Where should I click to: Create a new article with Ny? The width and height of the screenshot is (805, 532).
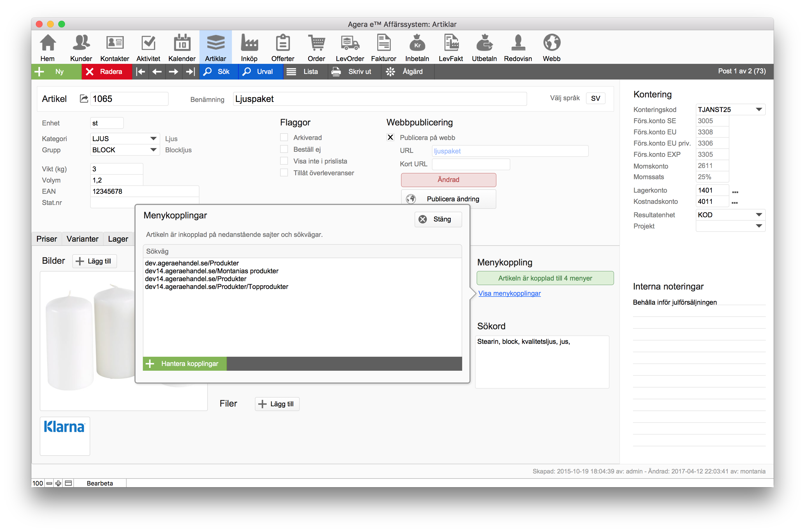(x=56, y=72)
